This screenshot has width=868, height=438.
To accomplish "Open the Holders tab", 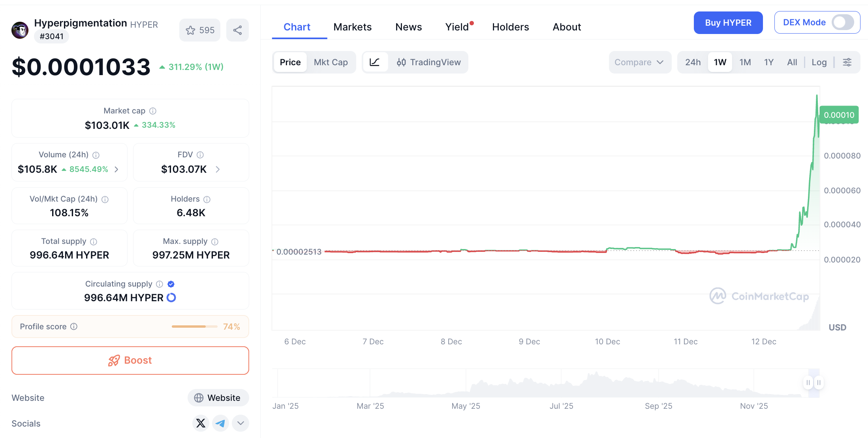I will tap(510, 27).
